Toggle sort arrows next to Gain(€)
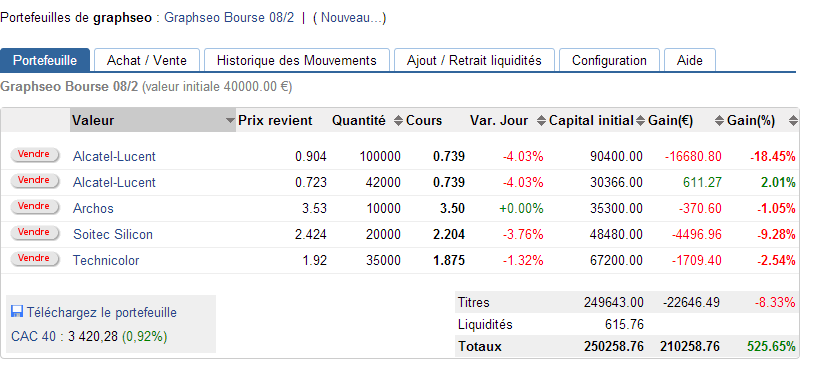The height and width of the screenshot is (369, 816). pos(719,121)
